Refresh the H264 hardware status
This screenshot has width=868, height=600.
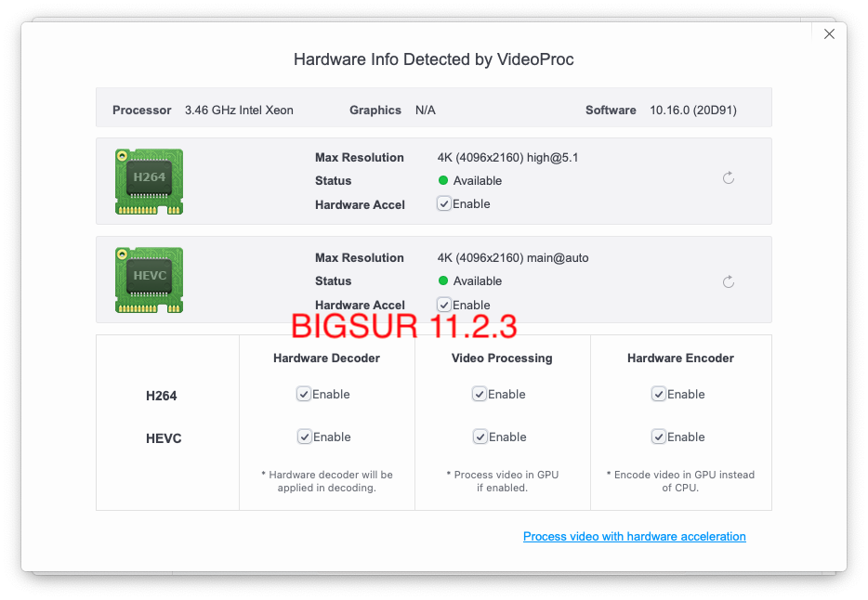pyautogui.click(x=729, y=178)
